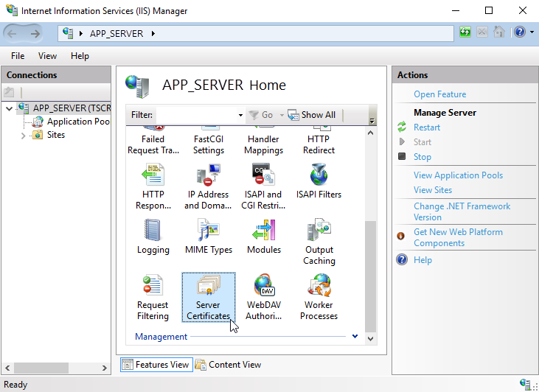The image size is (539, 392).
Task: Click the Help question mark toolbar icon
Action: (520, 32)
